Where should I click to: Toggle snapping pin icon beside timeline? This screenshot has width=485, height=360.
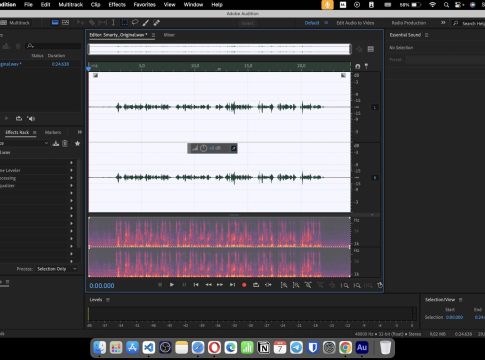[366, 66]
